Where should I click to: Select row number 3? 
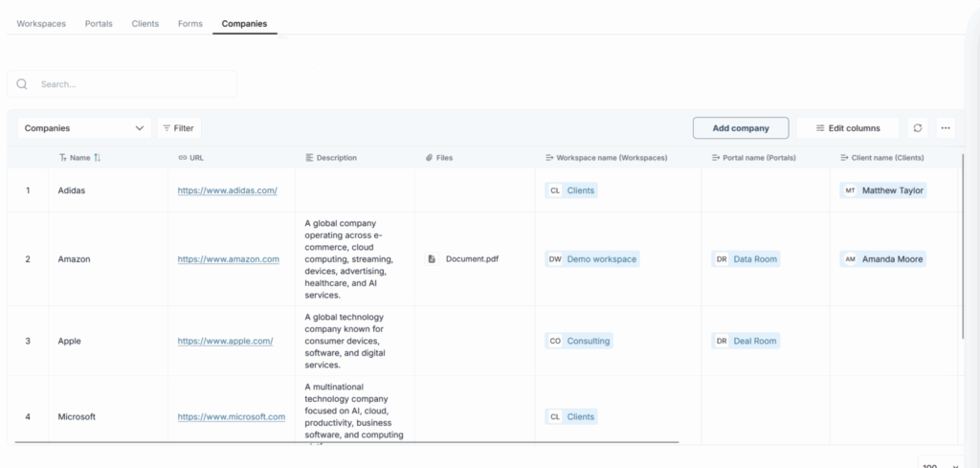point(28,341)
